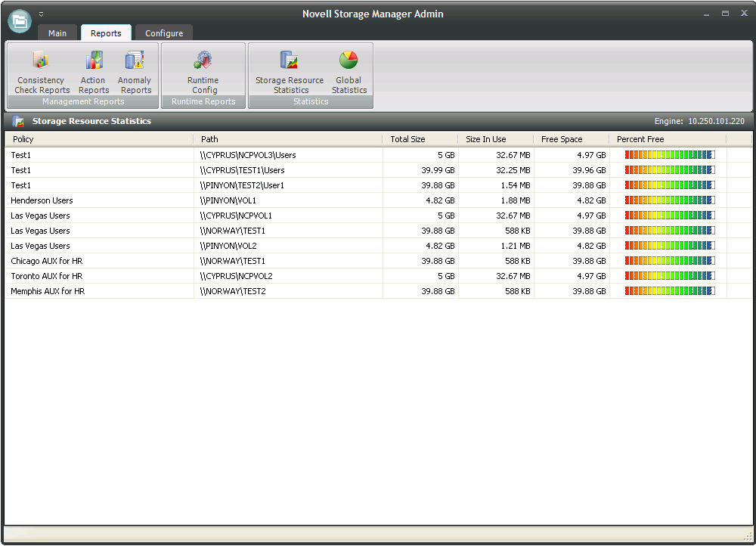Click percent free bar for Memphis AUX for HR

(670, 291)
